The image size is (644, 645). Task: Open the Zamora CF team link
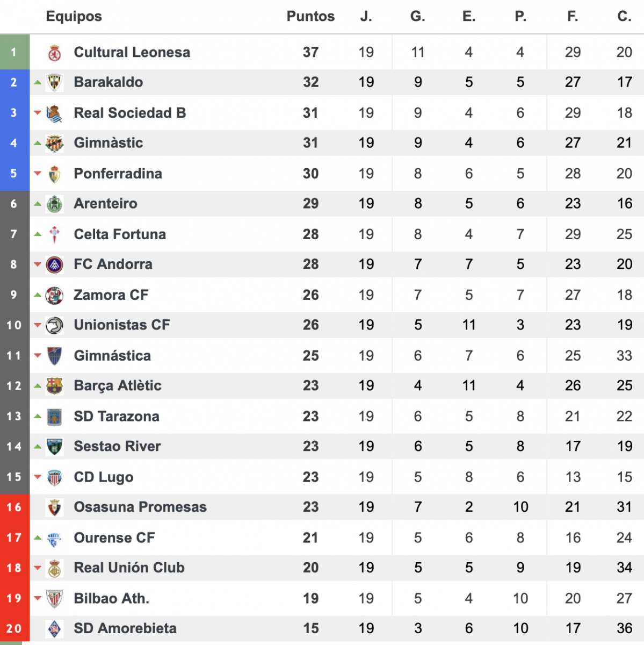(111, 295)
